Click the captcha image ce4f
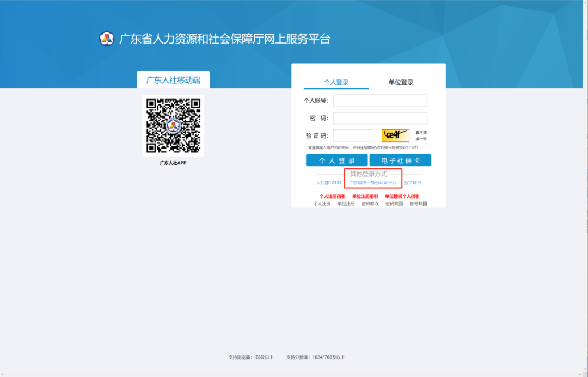This screenshot has width=588, height=377. tap(395, 135)
